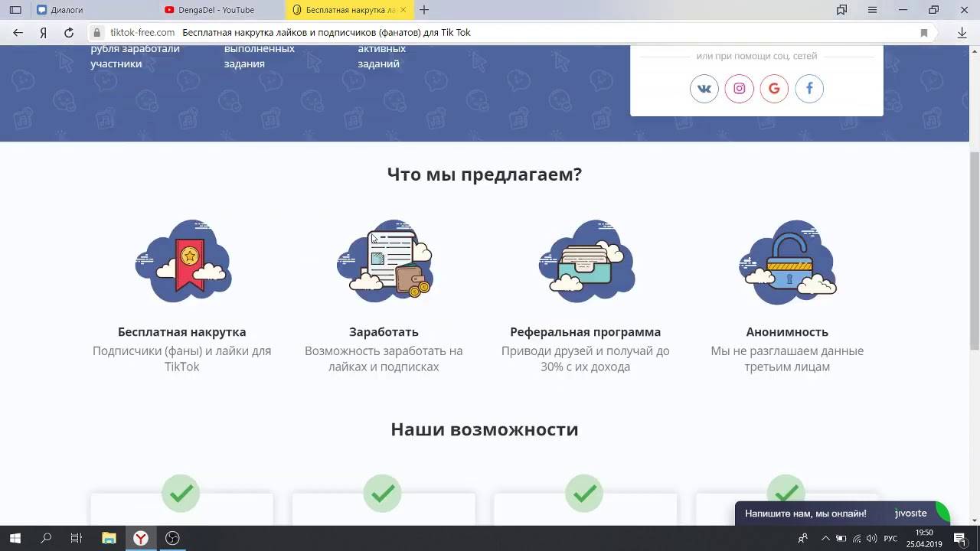980x551 pixels.
Task: Go back with browser back arrow
Action: point(18,33)
